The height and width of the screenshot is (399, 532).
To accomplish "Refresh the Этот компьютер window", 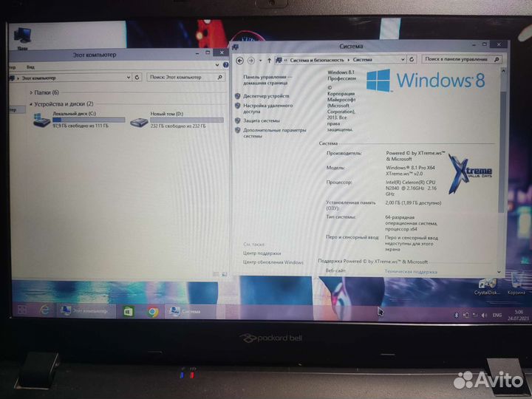I will (137, 78).
